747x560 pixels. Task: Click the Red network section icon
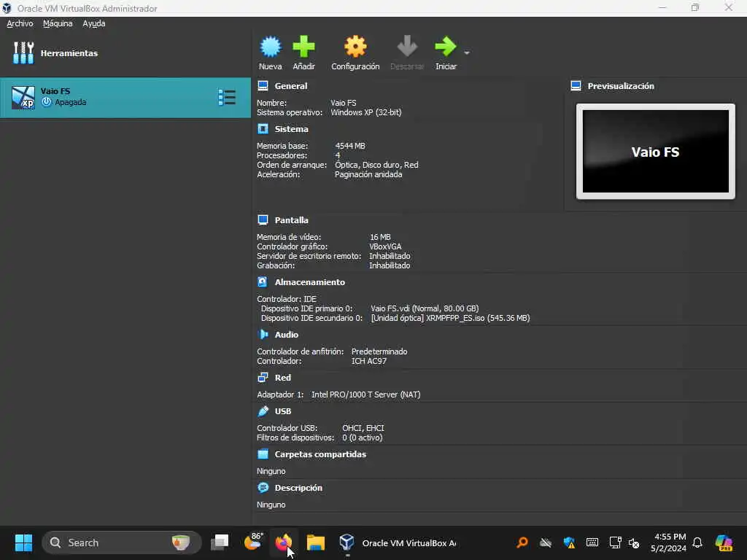263,377
